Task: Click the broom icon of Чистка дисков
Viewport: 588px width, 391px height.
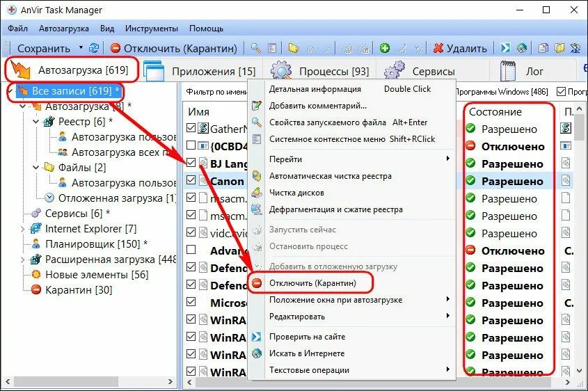Action: click(257, 193)
